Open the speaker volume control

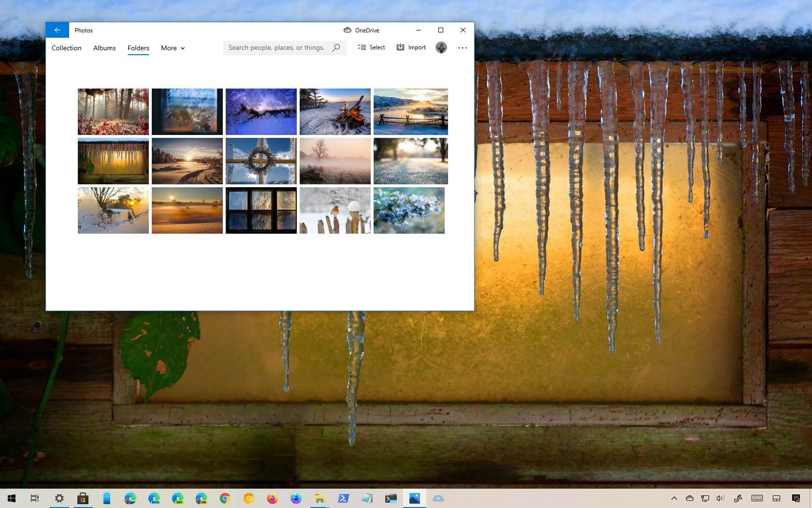(720, 498)
